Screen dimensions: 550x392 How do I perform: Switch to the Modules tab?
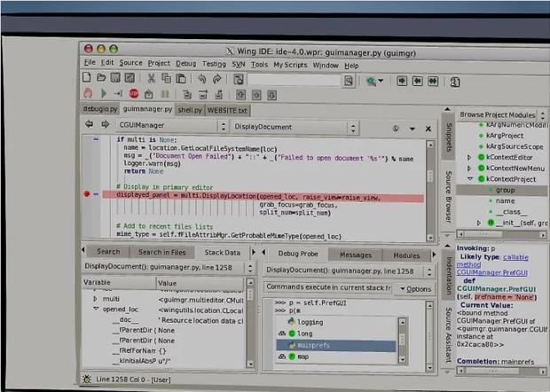406,256
